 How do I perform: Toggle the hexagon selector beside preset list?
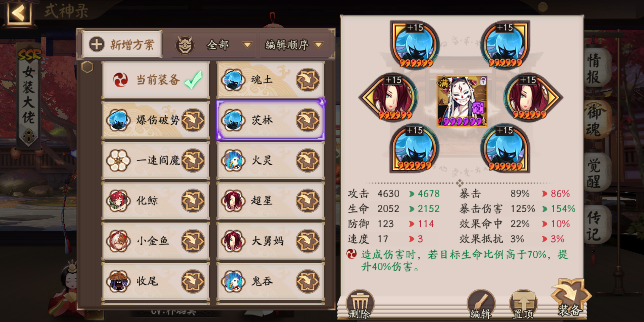coord(87,67)
